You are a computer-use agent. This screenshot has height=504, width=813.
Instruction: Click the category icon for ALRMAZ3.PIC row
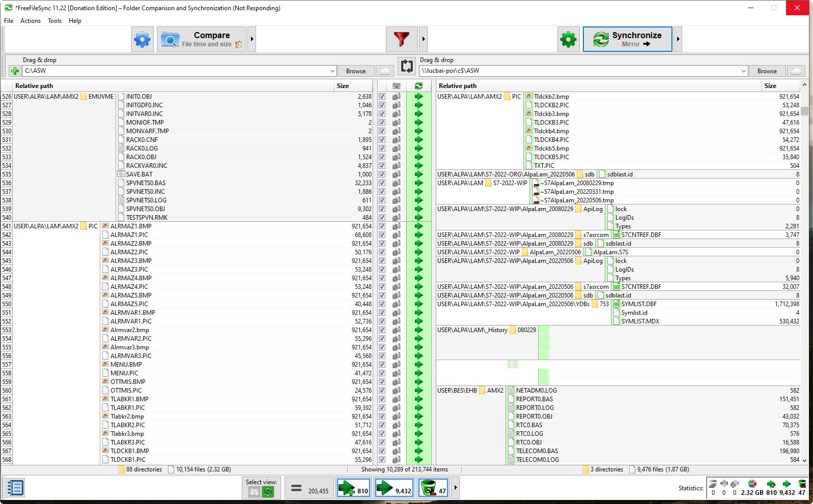point(397,270)
